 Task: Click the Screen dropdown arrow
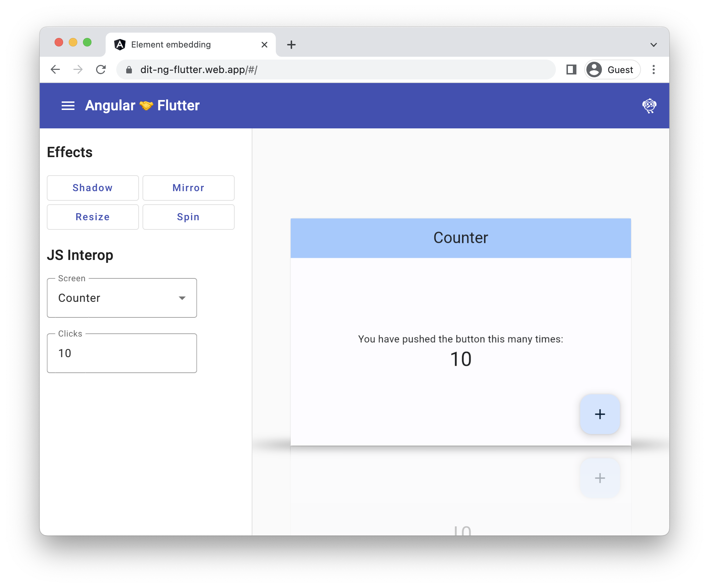click(x=182, y=298)
